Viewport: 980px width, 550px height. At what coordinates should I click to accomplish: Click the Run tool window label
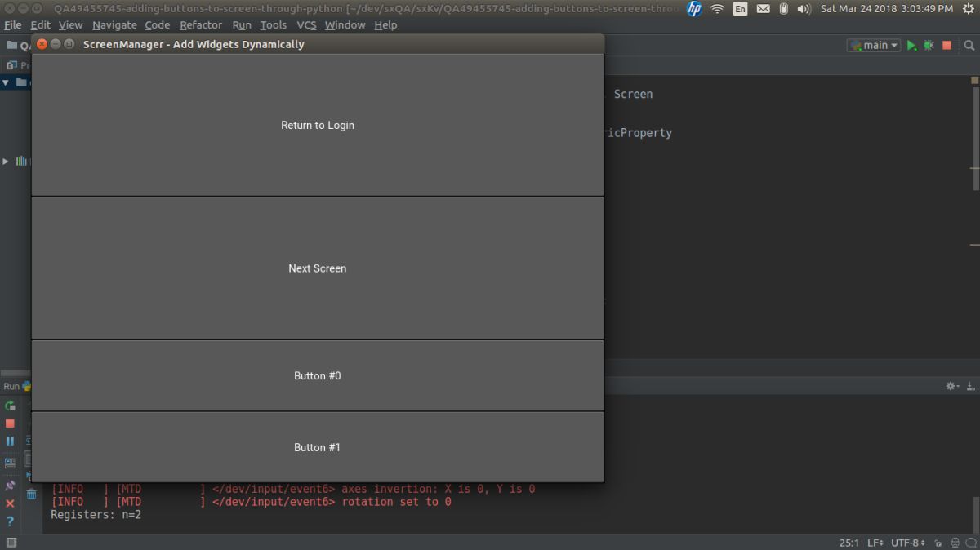pyautogui.click(x=11, y=386)
